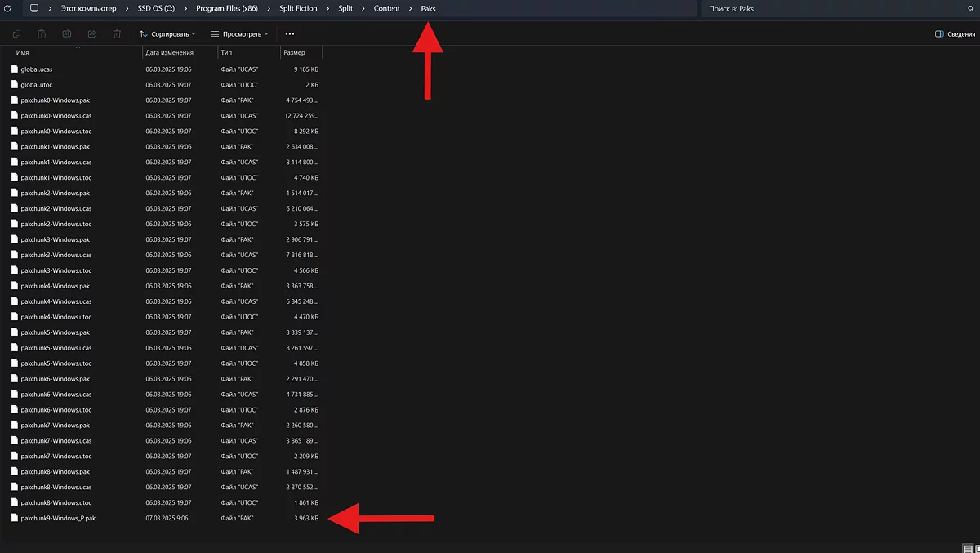Open the Просмотреть view dropdown

tap(239, 34)
